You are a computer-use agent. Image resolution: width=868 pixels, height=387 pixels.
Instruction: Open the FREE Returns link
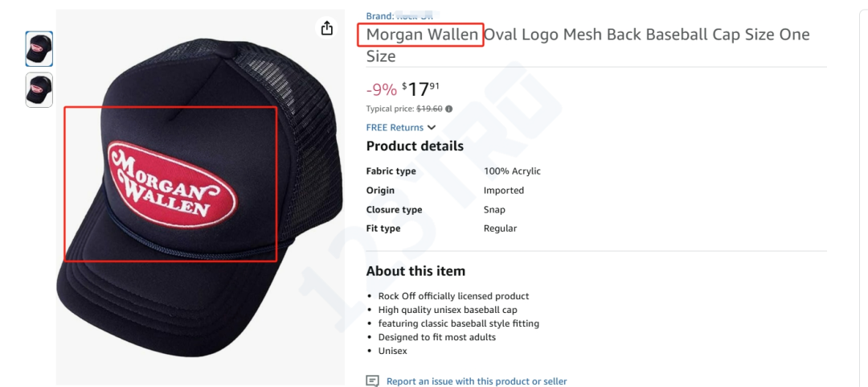pos(395,127)
